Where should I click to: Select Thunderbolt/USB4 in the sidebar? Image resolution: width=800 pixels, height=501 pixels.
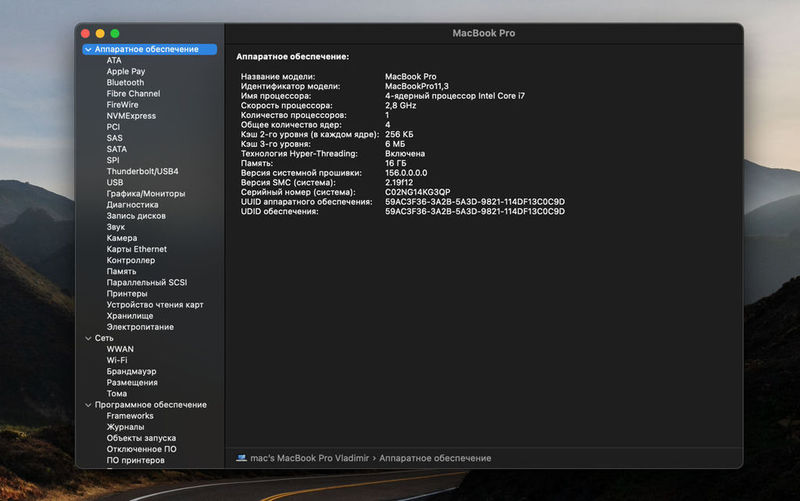142,171
